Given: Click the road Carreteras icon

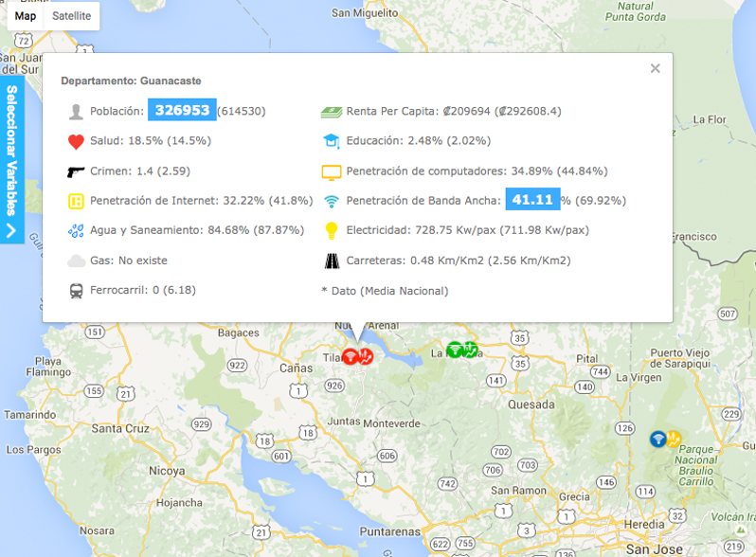Looking at the screenshot, I should pos(331,261).
